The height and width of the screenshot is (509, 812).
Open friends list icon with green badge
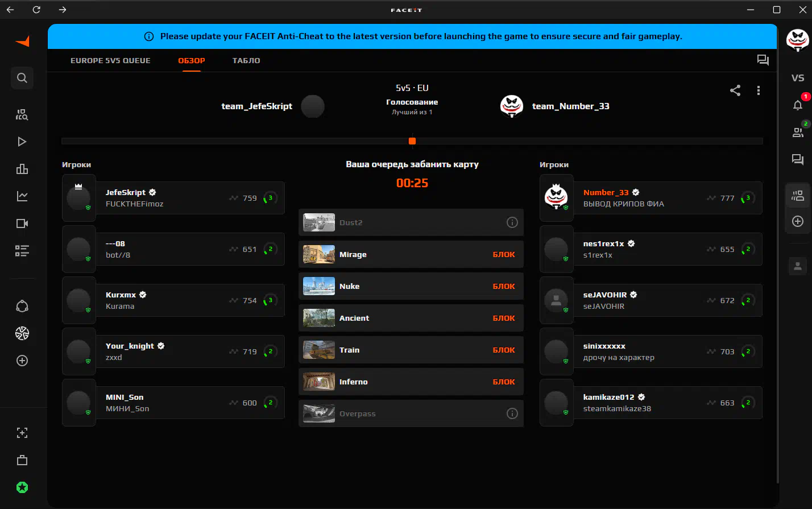click(x=798, y=133)
